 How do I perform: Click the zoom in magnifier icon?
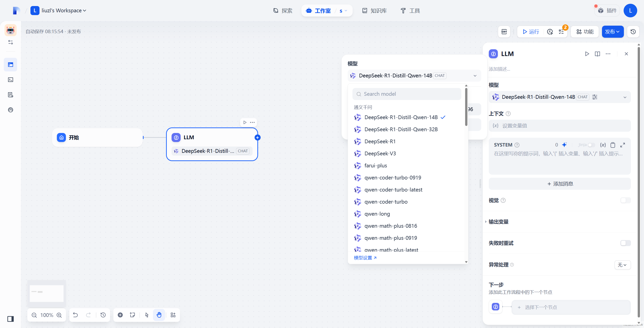click(59, 315)
